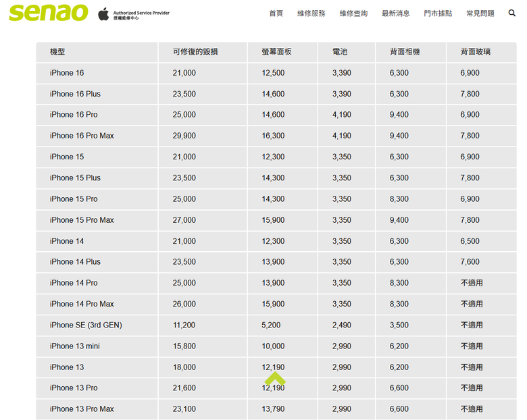The height and width of the screenshot is (420, 527).
Task: Click the 7,600 back glass price
Action: [470, 262]
